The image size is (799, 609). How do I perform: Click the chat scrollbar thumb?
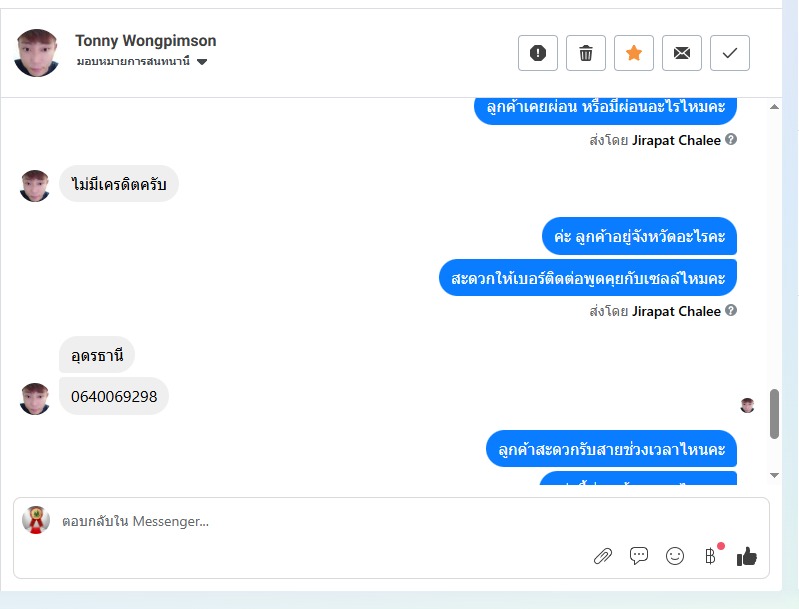coord(774,414)
